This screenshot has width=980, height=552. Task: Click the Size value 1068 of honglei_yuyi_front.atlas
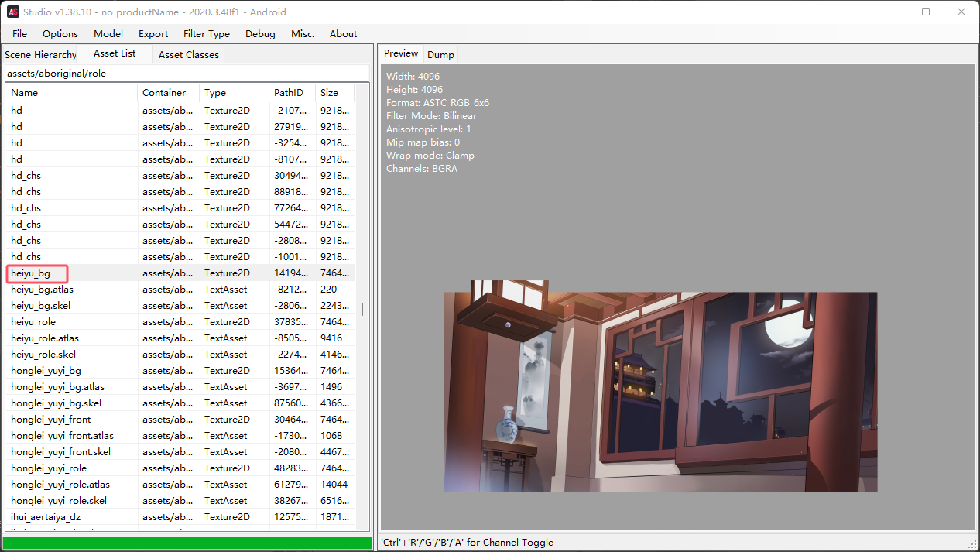pos(332,436)
